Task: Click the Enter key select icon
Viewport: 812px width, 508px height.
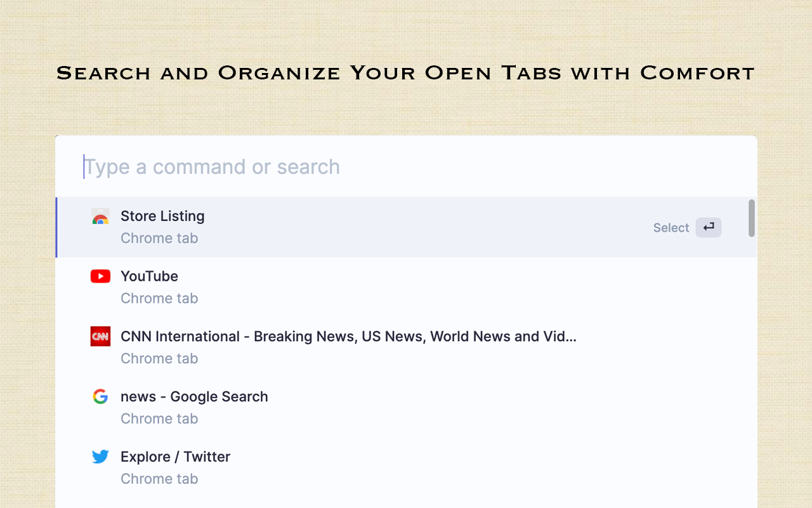Action: coord(709,227)
